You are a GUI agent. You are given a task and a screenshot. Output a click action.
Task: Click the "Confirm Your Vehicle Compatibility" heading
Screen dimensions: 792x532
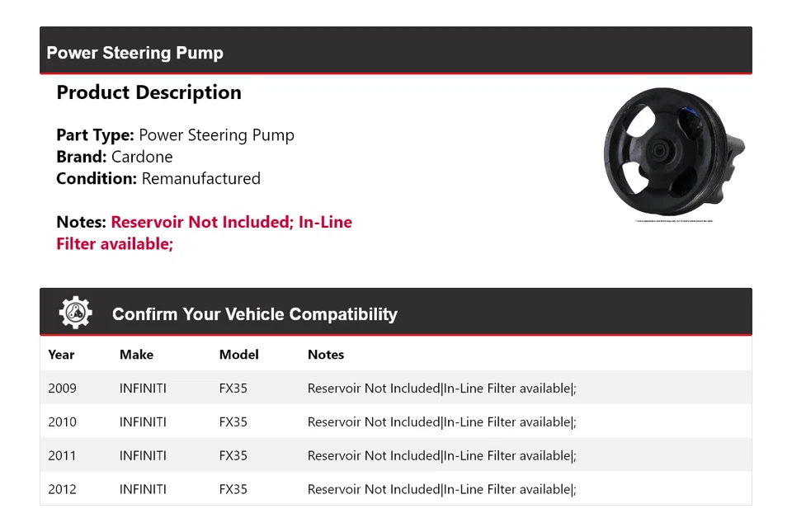[x=254, y=314]
